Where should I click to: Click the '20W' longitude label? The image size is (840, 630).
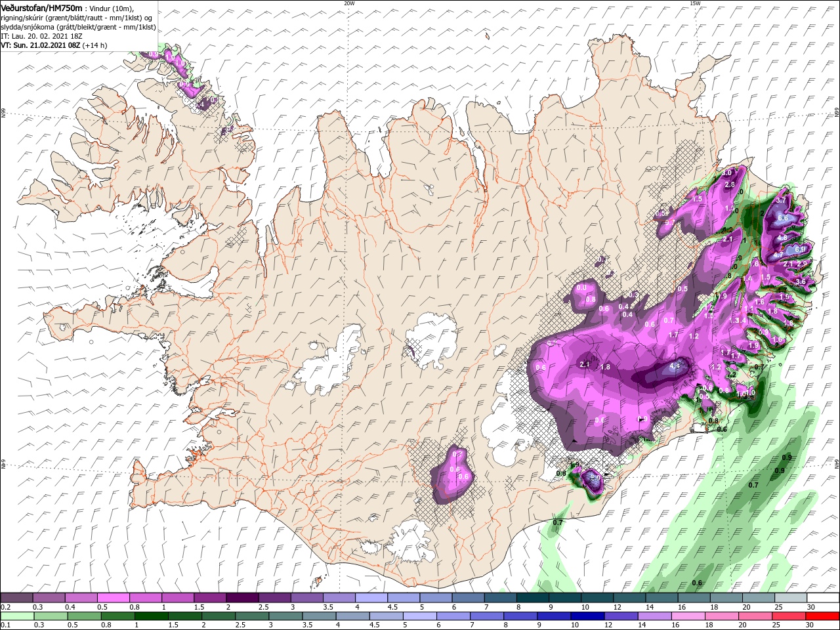[x=349, y=3]
